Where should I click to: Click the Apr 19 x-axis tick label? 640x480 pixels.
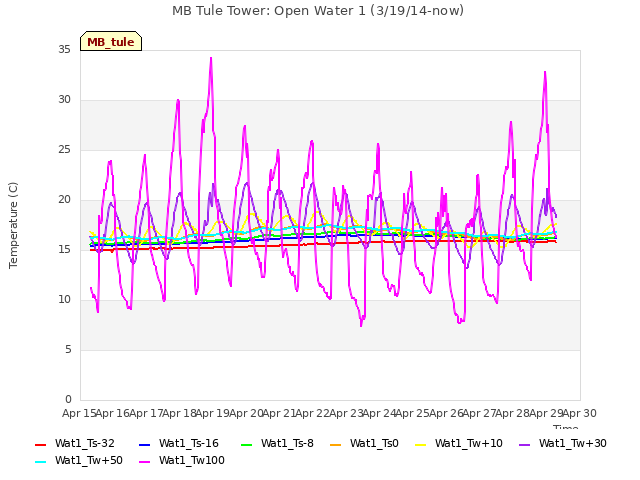pos(213,413)
